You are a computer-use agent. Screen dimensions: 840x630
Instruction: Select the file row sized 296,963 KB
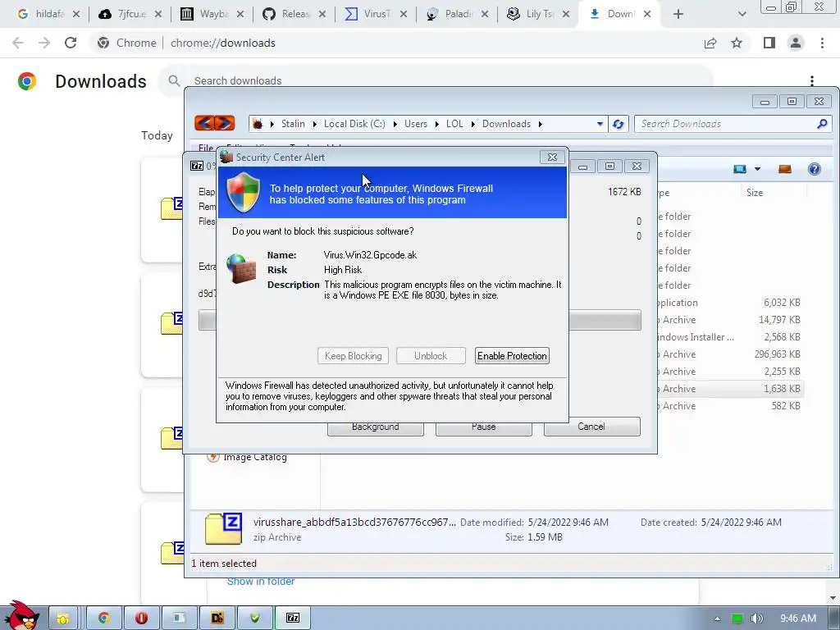click(x=730, y=354)
